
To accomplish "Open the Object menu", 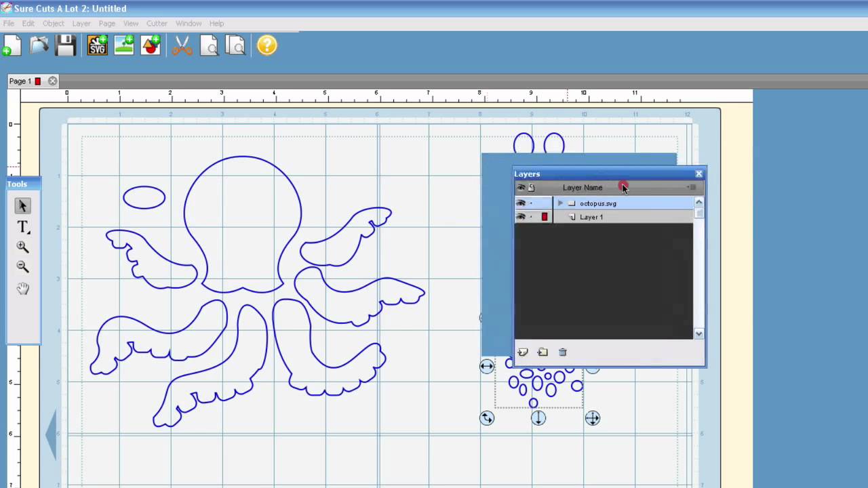I will click(x=54, y=24).
